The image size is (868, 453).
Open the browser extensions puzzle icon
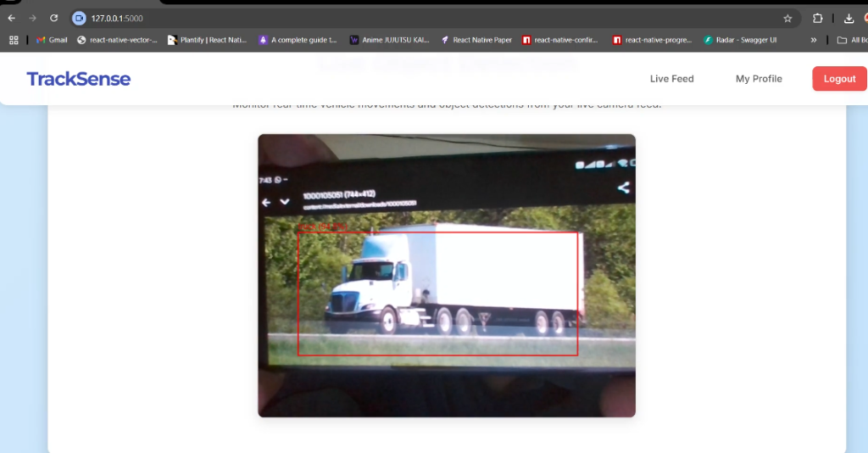pos(818,19)
